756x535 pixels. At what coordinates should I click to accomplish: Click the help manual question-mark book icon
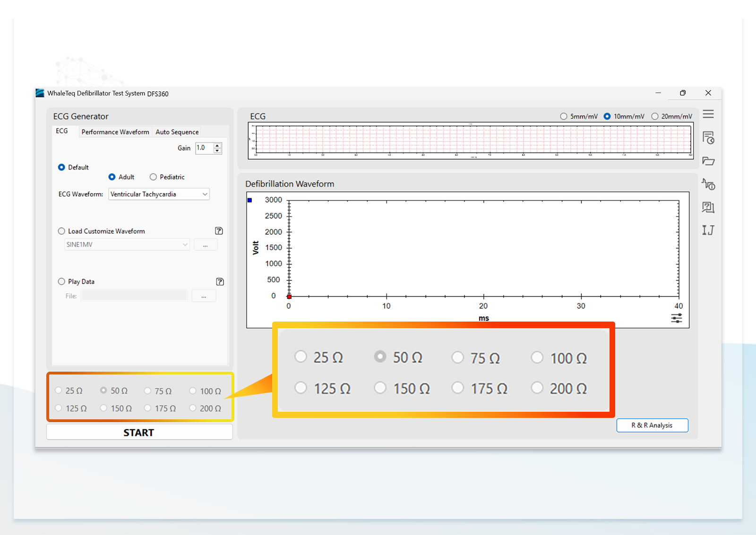click(x=708, y=207)
